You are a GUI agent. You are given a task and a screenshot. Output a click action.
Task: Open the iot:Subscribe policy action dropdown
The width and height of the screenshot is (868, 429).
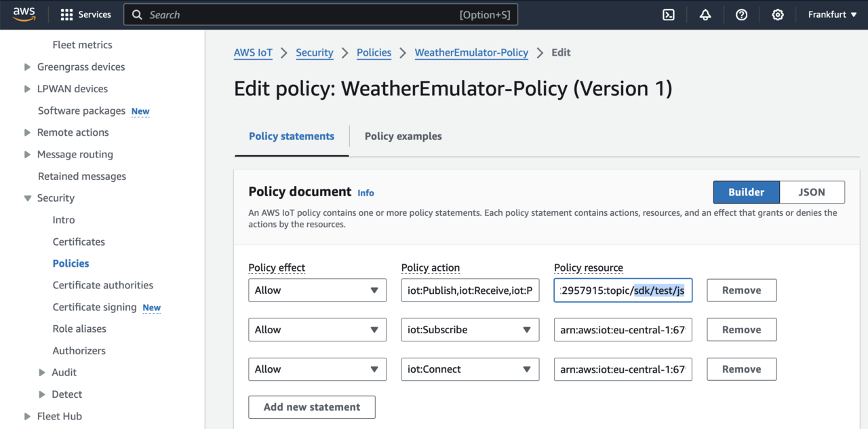tap(469, 330)
